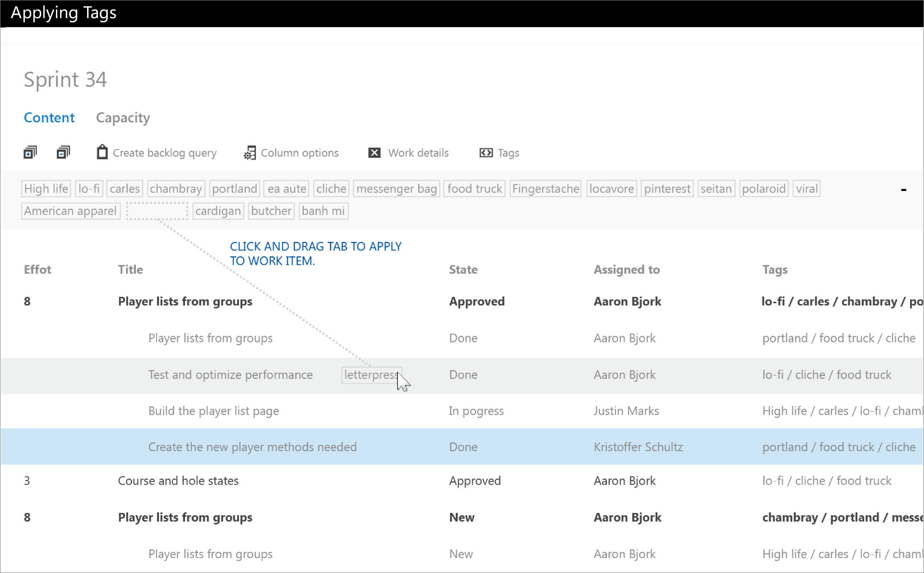Open Build the player list page
Image resolution: width=924 pixels, height=573 pixels.
(x=214, y=411)
